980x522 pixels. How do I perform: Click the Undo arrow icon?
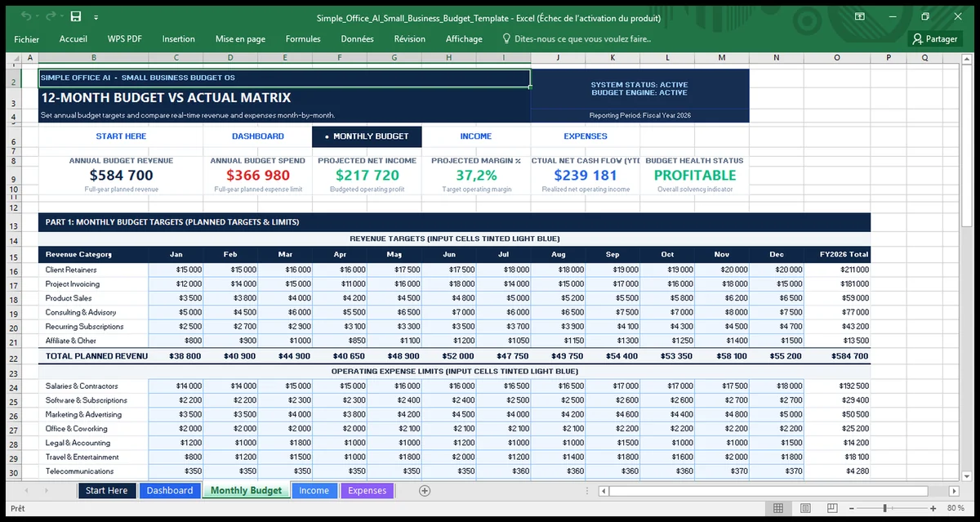point(27,16)
